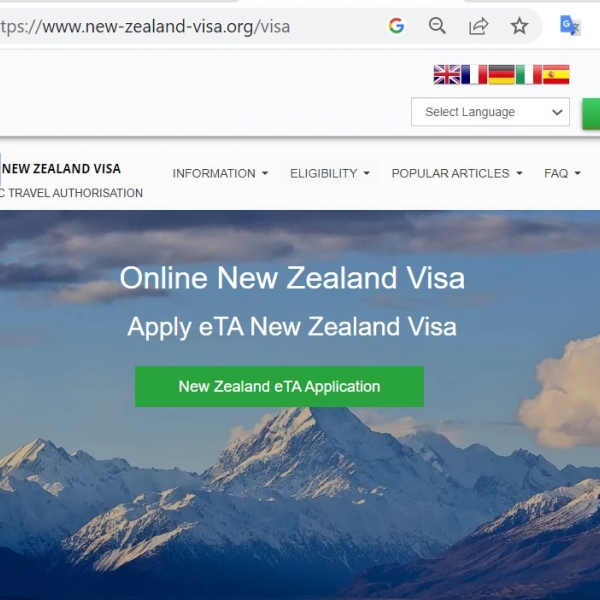Open the Google Translate extension icon
This screenshot has width=600, height=600.
click(570, 26)
